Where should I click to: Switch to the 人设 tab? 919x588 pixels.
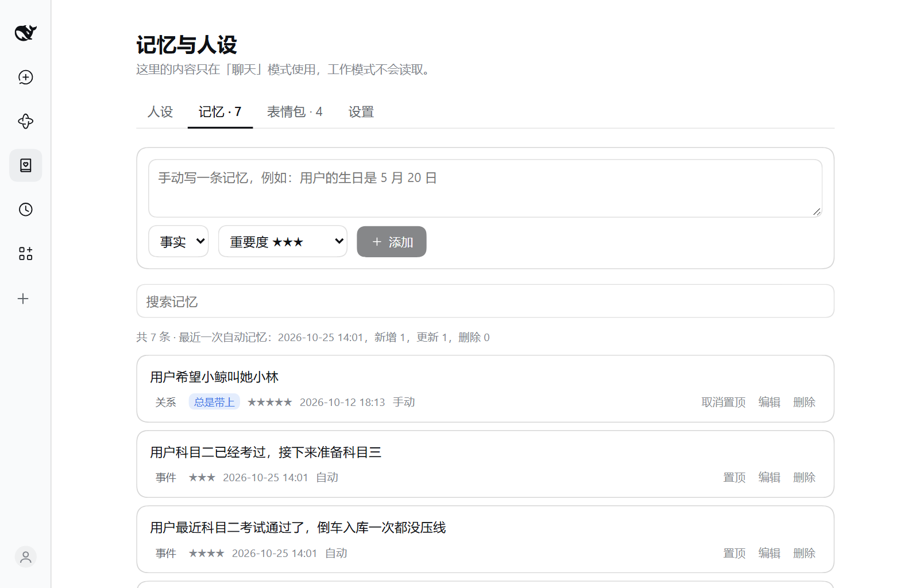click(x=160, y=112)
